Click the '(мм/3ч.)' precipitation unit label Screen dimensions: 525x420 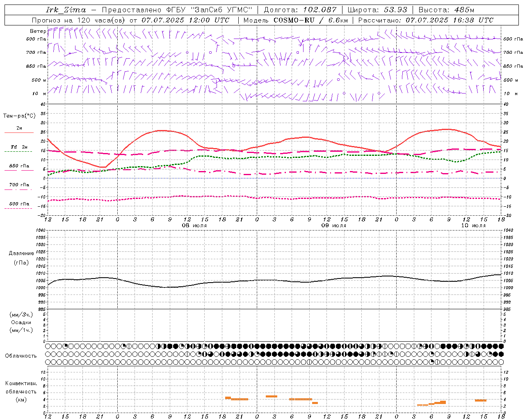[x=21, y=315]
